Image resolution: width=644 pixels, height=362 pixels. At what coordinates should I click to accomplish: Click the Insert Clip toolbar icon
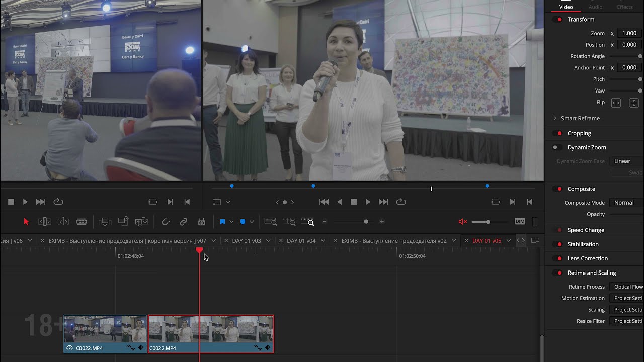(105, 222)
